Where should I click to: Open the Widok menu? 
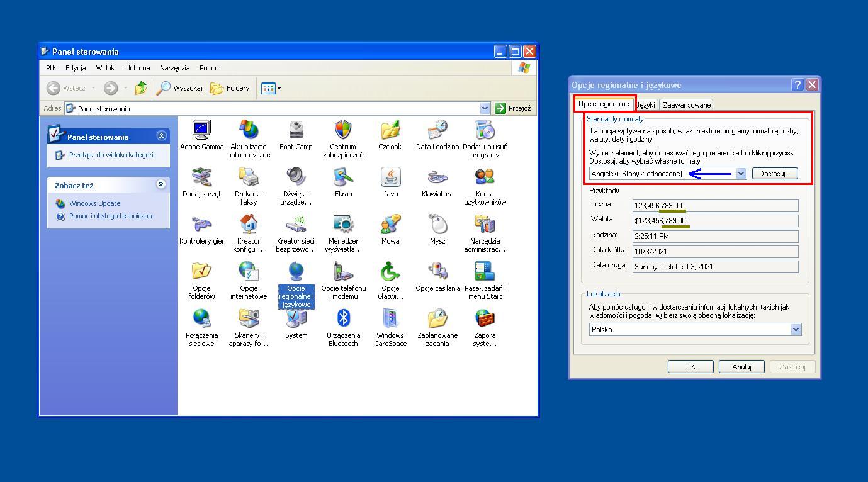coord(105,68)
